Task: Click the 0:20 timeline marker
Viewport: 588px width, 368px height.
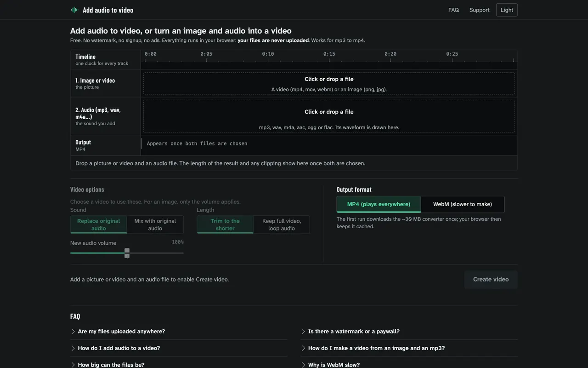Action: pos(390,54)
